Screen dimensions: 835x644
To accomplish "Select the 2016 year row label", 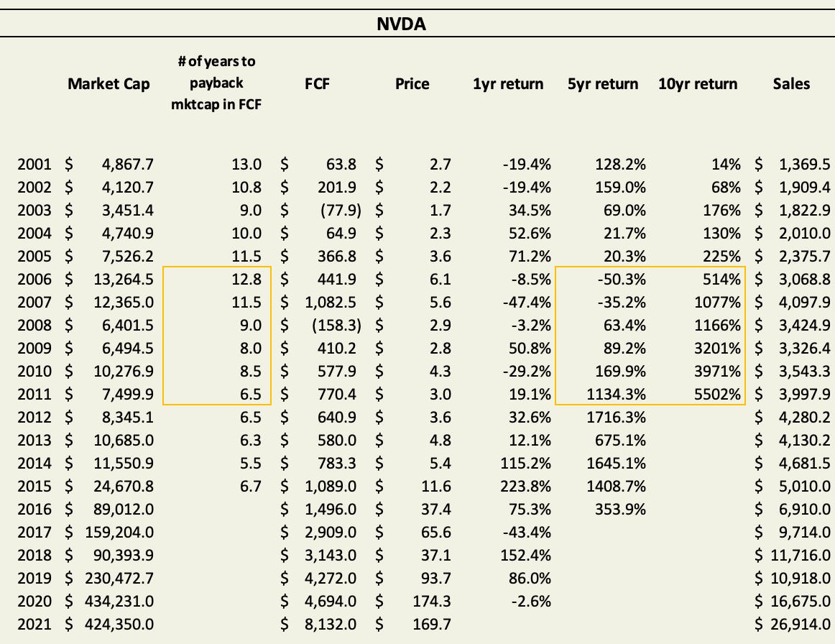I will tap(34, 509).
